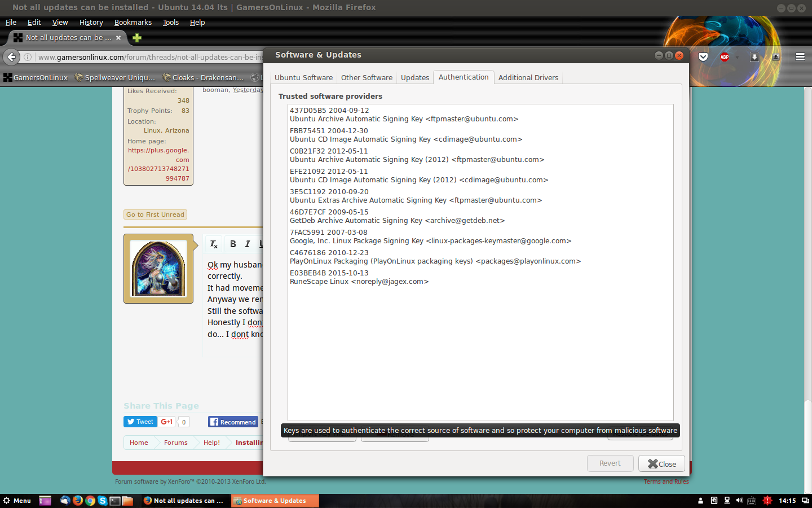Close the Software & Updates dialog via Close button
812x508 pixels.
click(661, 463)
